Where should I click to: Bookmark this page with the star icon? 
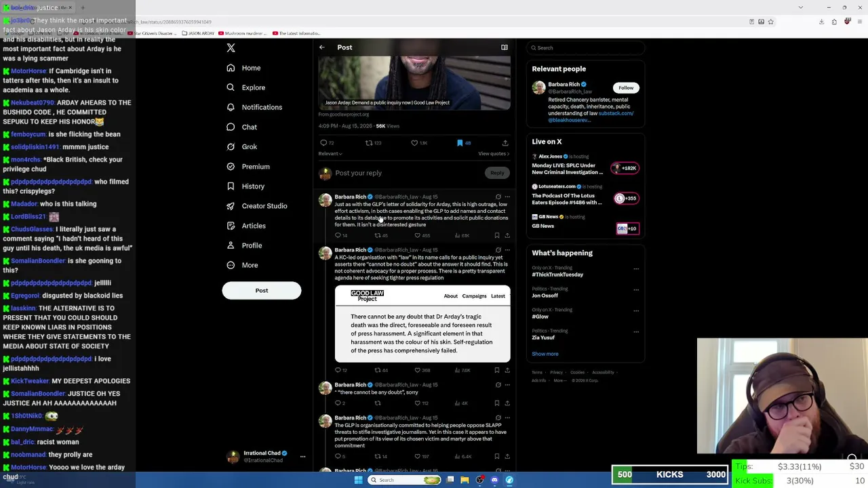pyautogui.click(x=770, y=22)
